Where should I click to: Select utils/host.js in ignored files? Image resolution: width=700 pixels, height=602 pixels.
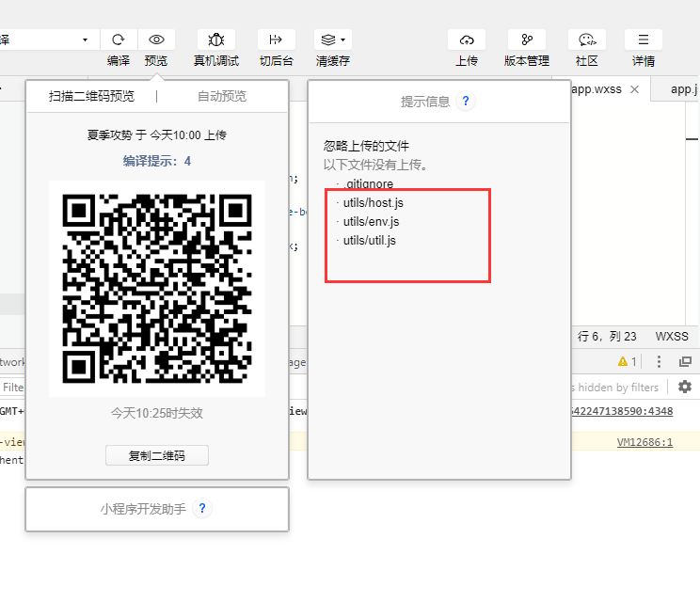(373, 202)
